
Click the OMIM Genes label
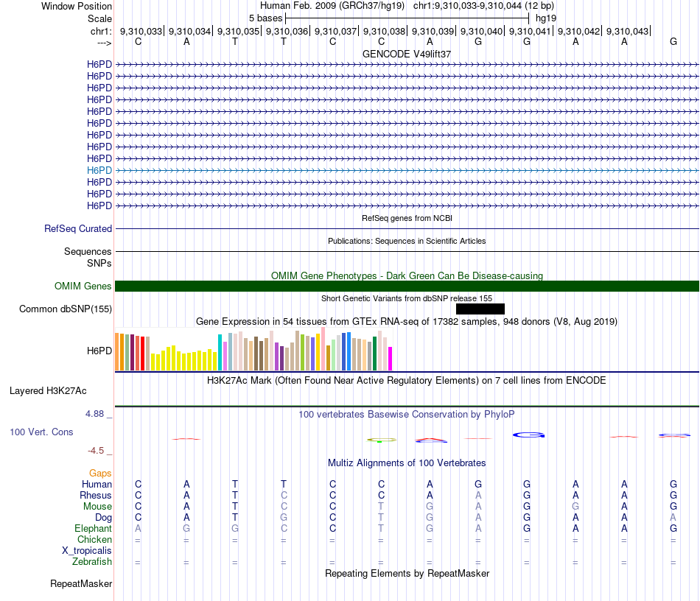point(83,286)
